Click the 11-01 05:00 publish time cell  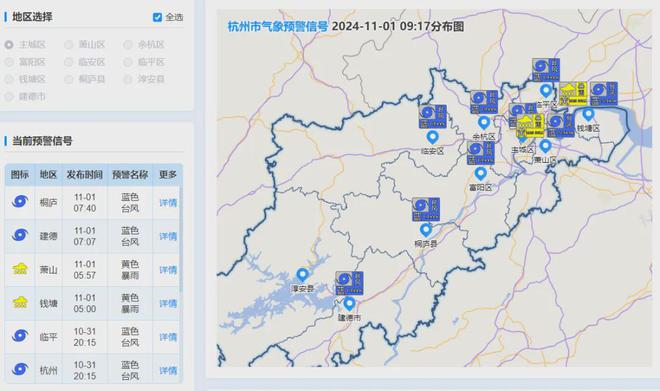tap(85, 303)
